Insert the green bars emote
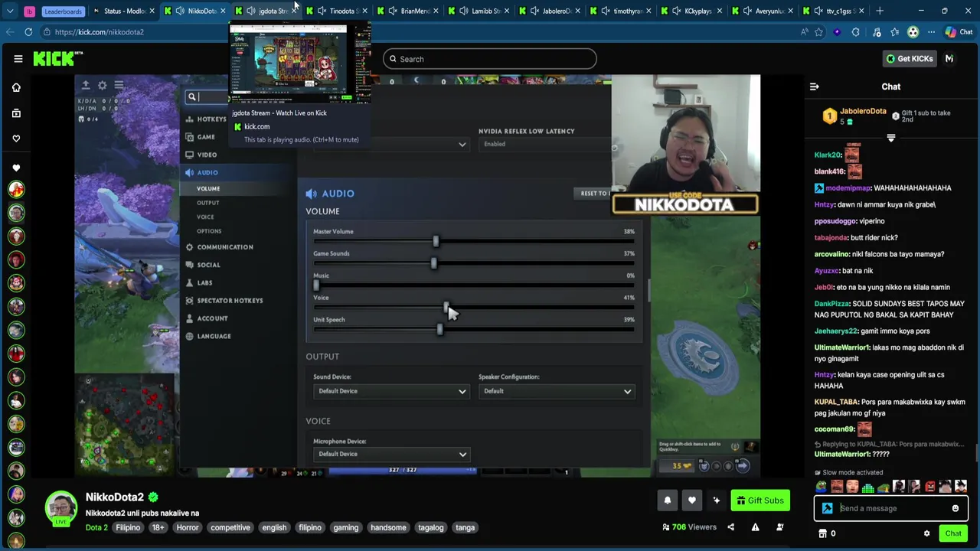The image size is (980, 551). point(867,487)
